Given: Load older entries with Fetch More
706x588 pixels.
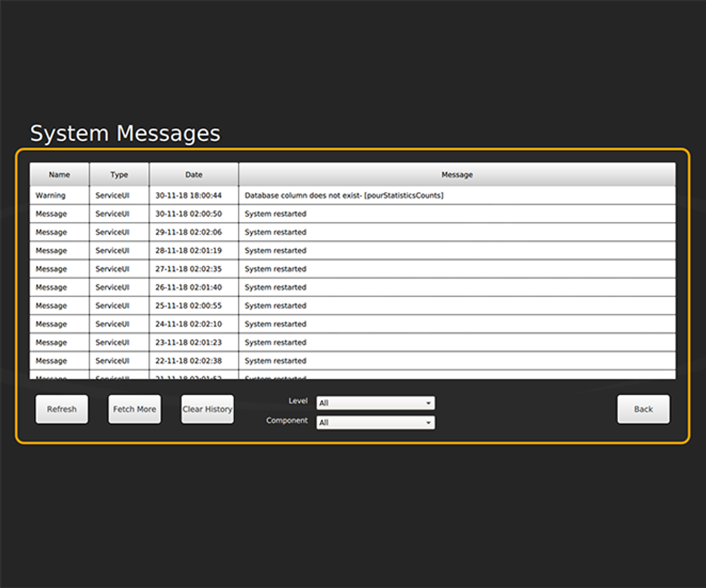Looking at the screenshot, I should tap(135, 409).
